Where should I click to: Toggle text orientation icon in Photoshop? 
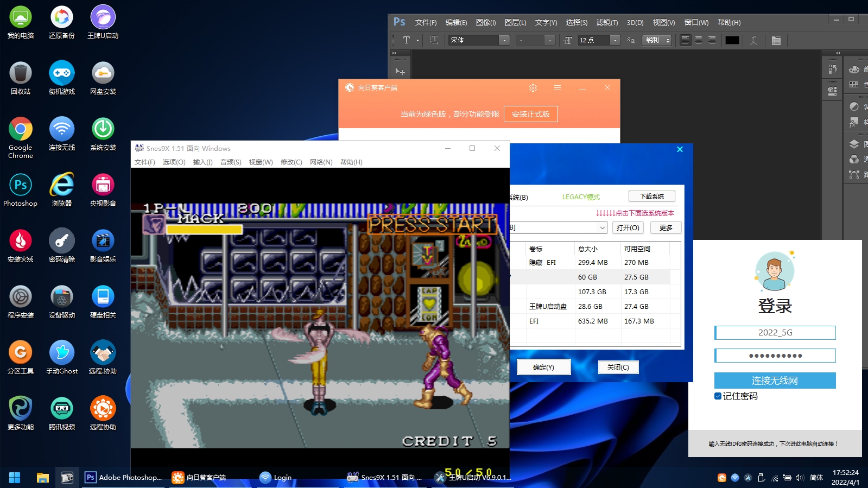[x=434, y=40]
